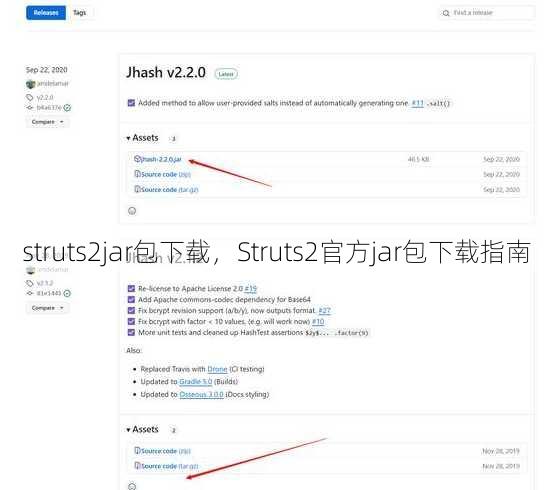Toggle the Add Apache commons-codec dependency checkbox
The height and width of the screenshot is (490, 552).
[131, 300]
